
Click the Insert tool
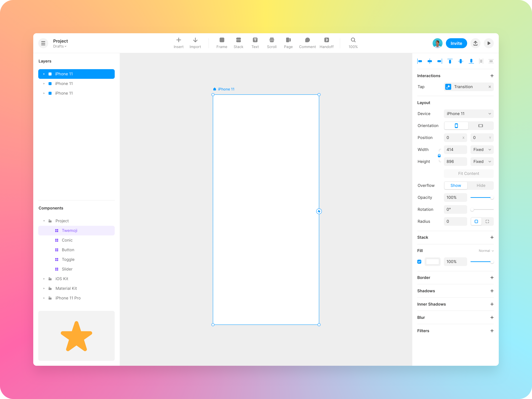(x=178, y=43)
